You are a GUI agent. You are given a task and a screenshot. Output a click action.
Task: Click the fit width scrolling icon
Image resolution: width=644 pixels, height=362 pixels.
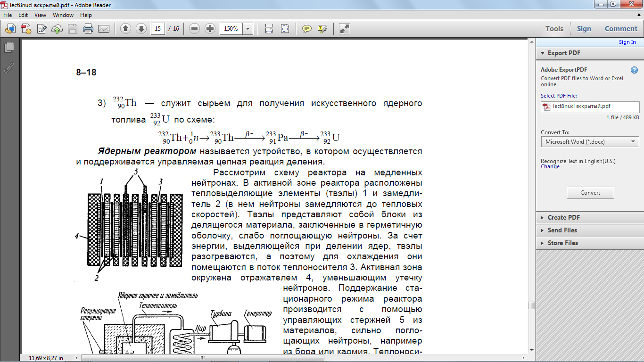(269, 29)
